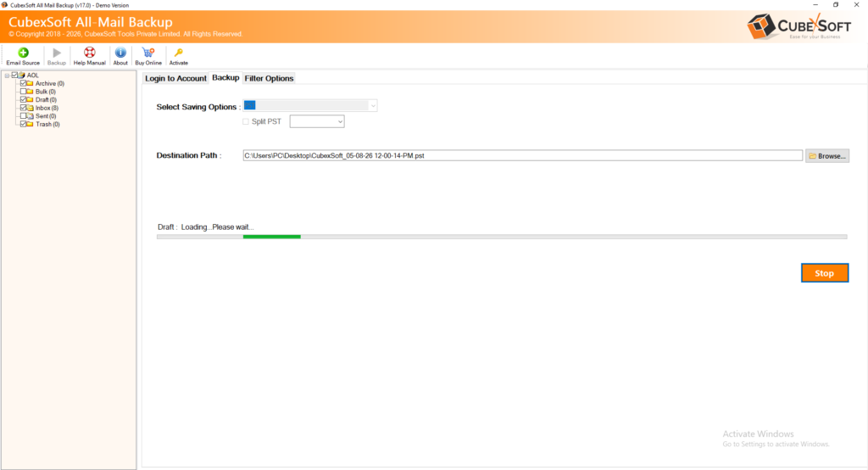Select the Archive folder icon

(30, 83)
